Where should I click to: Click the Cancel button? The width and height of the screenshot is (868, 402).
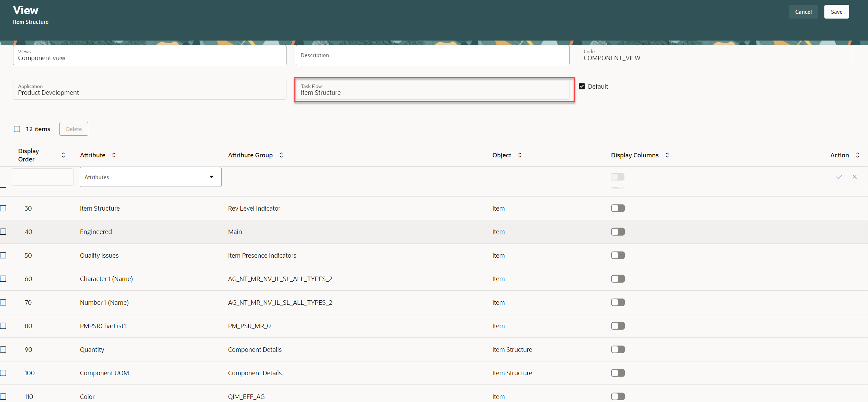click(x=803, y=12)
